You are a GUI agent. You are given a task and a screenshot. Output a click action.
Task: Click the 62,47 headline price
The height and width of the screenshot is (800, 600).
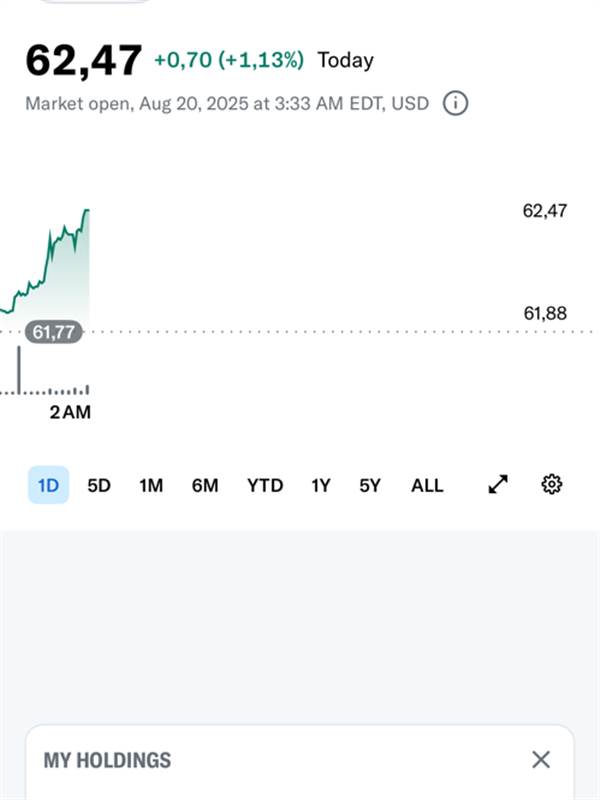[84, 61]
